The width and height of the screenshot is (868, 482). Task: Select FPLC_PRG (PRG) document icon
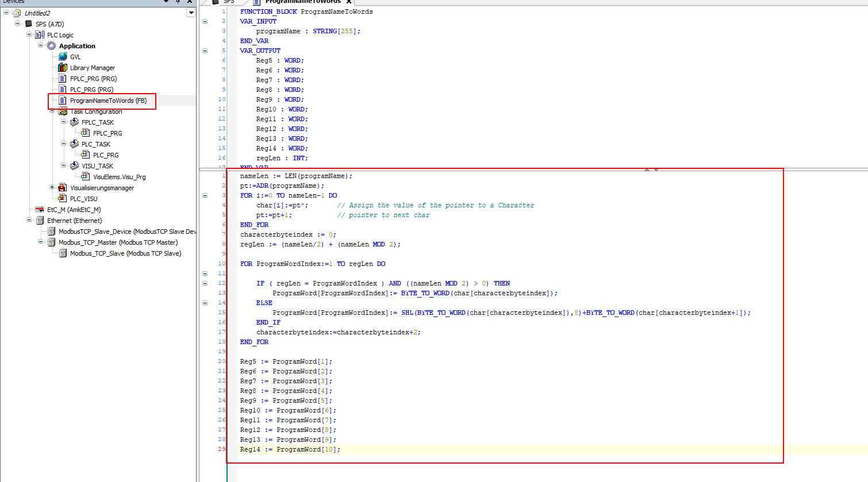(63, 79)
